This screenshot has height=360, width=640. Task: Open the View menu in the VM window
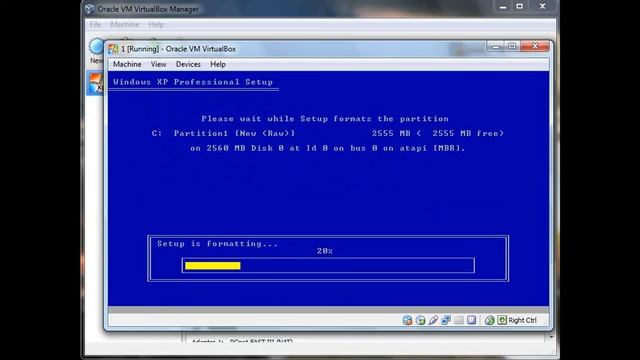point(158,64)
